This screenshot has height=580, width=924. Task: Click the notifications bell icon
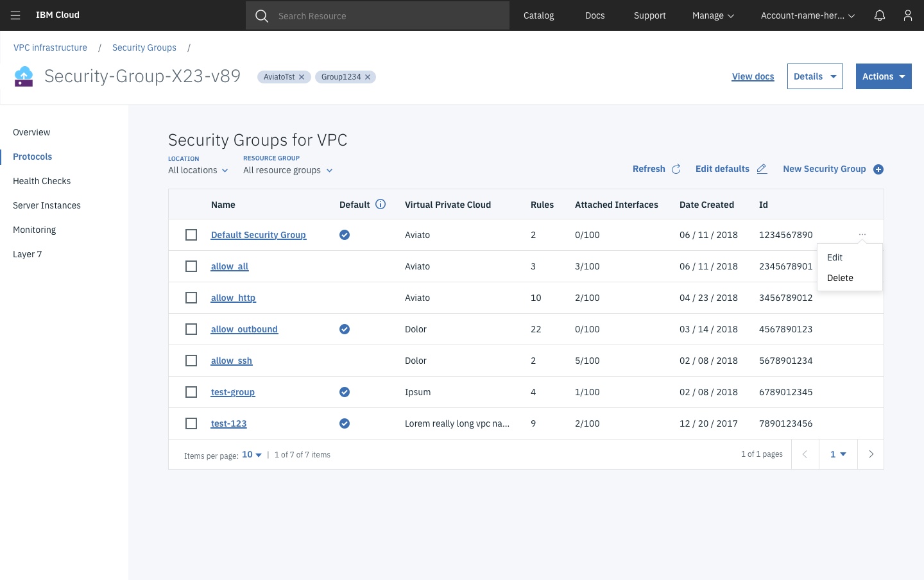(880, 15)
